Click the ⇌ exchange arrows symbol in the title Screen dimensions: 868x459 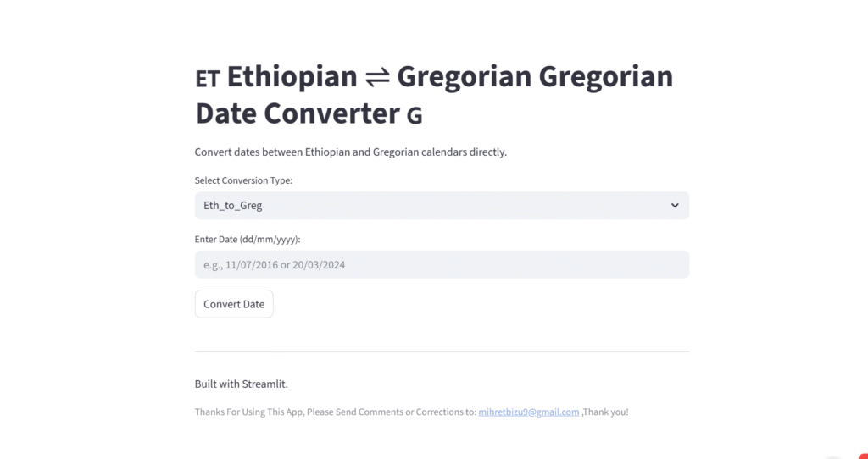click(376, 78)
